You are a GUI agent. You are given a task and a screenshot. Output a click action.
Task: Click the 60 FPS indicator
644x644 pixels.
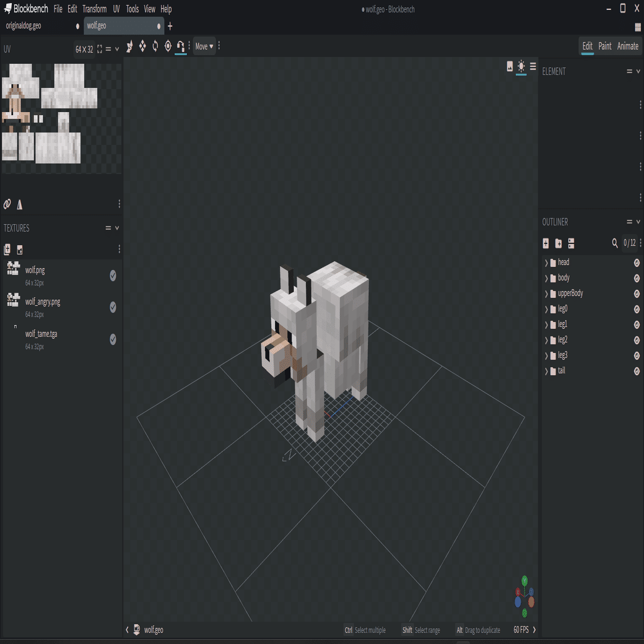pos(521,630)
